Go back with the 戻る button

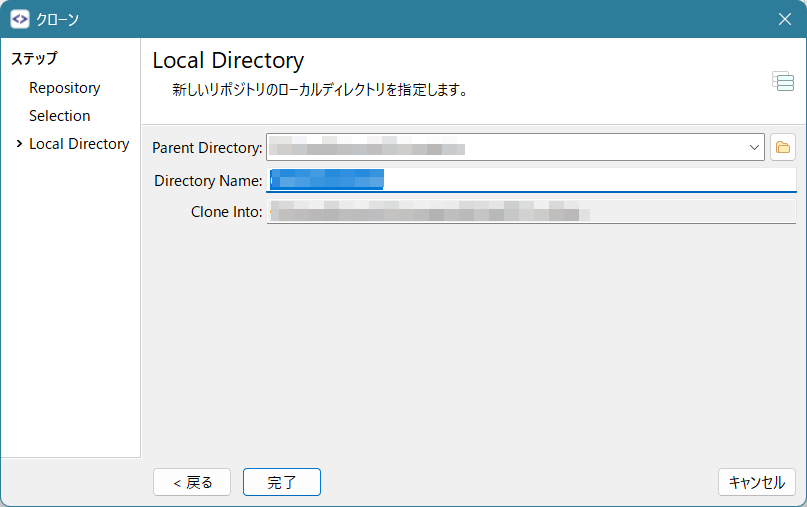coord(191,482)
